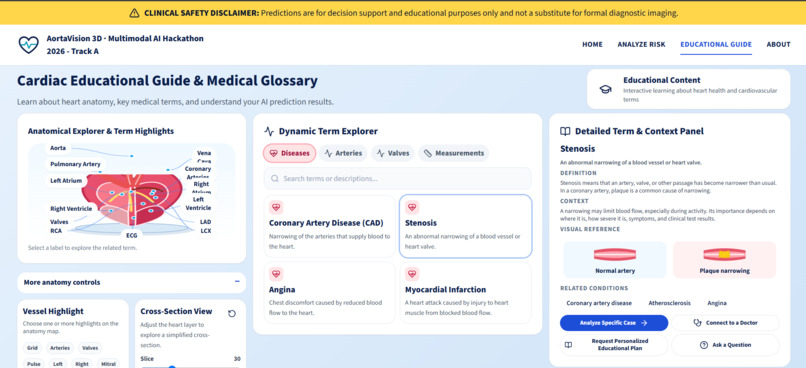
Task: Click the search terms or descriptions field
Action: (x=398, y=179)
